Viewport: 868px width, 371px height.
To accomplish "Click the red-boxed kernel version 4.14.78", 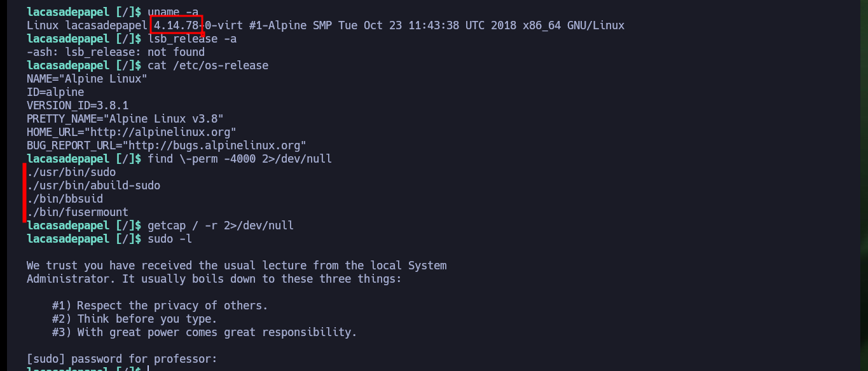I will pyautogui.click(x=176, y=25).
